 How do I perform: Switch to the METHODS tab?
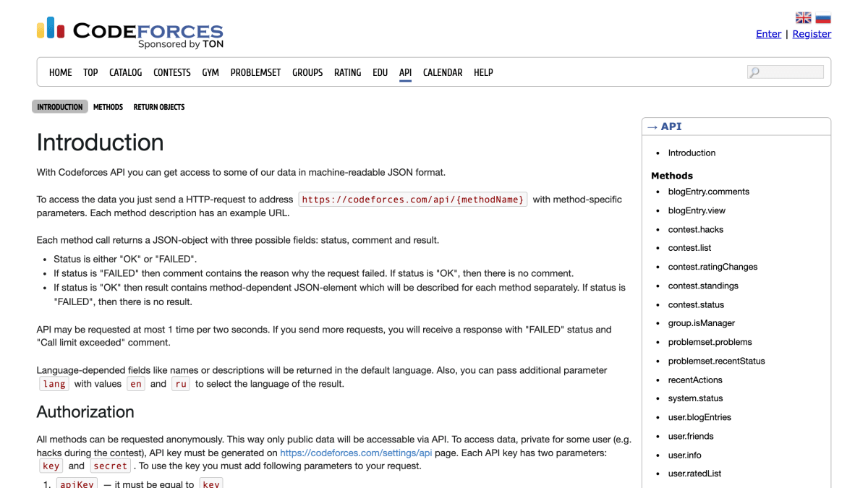tap(108, 107)
